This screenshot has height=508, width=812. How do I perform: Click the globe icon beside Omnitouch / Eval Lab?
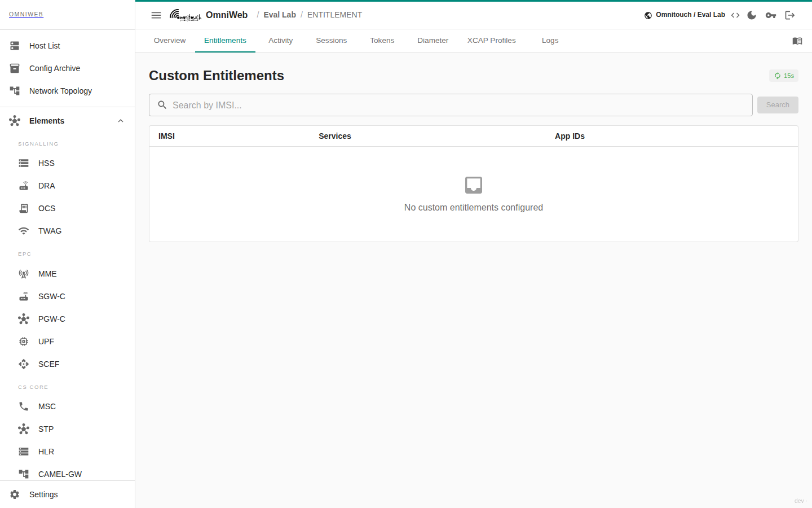click(648, 15)
